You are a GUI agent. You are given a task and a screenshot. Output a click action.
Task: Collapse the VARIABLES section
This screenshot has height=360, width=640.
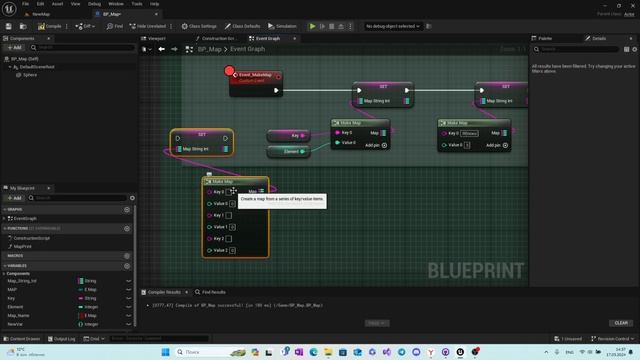point(4,266)
